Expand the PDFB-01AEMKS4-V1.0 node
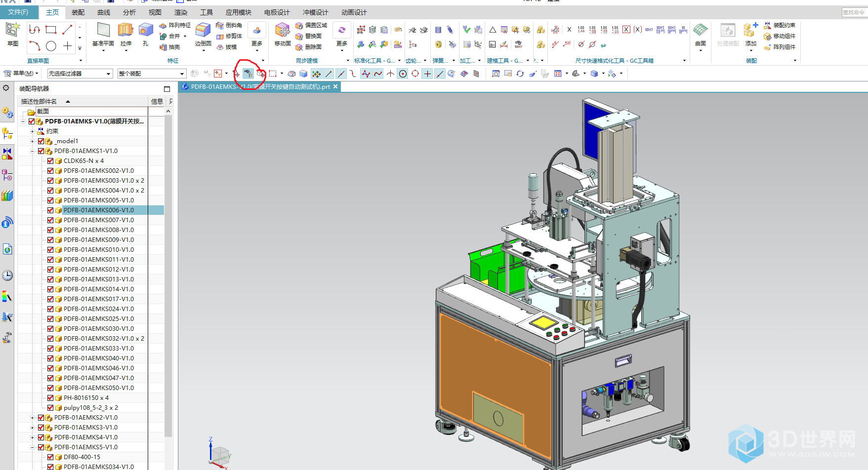The width and height of the screenshot is (868, 470). [x=33, y=437]
